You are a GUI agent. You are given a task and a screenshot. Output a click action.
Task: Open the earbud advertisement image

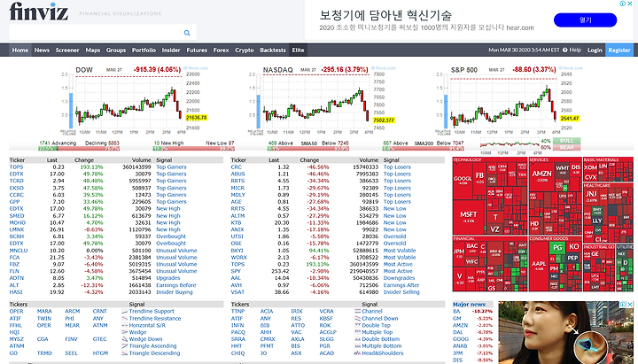pyautogui.click(x=565, y=333)
